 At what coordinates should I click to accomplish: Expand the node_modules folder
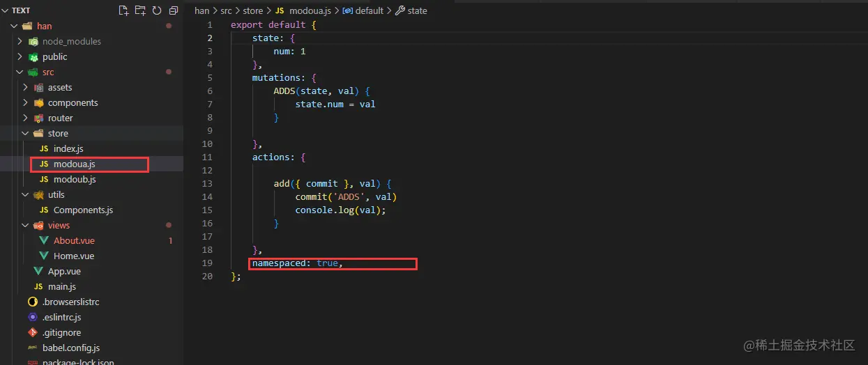(x=20, y=41)
